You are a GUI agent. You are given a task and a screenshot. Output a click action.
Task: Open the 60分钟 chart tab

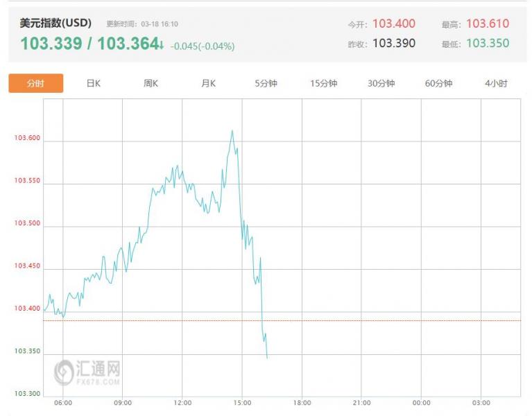(438, 83)
